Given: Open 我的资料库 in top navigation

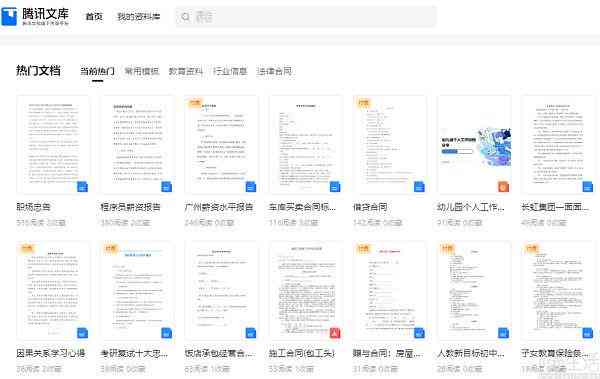Looking at the screenshot, I should click(139, 17).
